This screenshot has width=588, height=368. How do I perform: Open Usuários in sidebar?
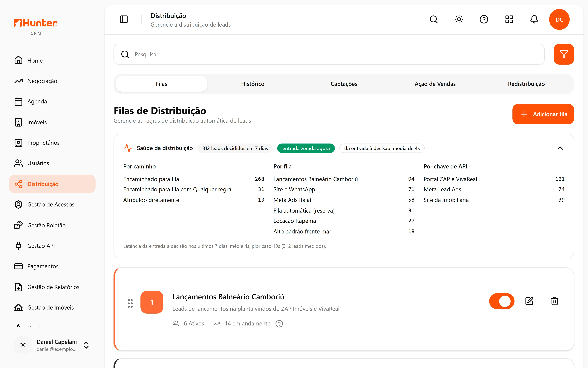point(52,163)
